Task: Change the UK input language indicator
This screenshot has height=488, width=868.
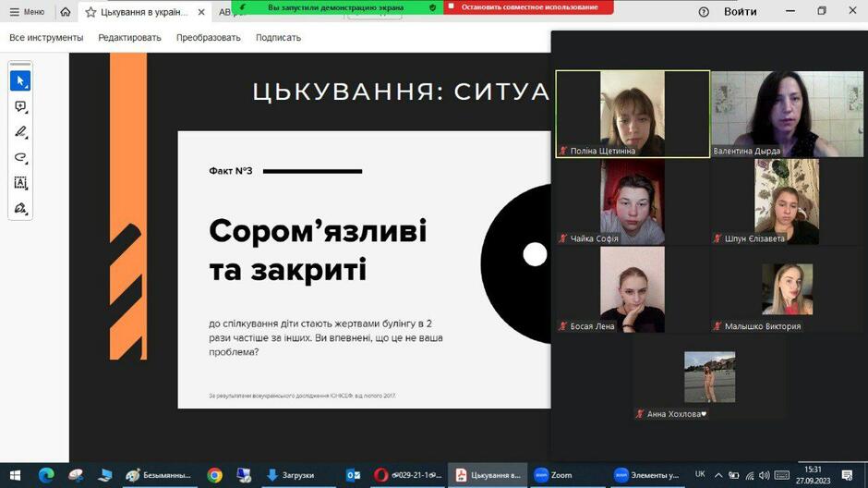Action: tap(700, 475)
